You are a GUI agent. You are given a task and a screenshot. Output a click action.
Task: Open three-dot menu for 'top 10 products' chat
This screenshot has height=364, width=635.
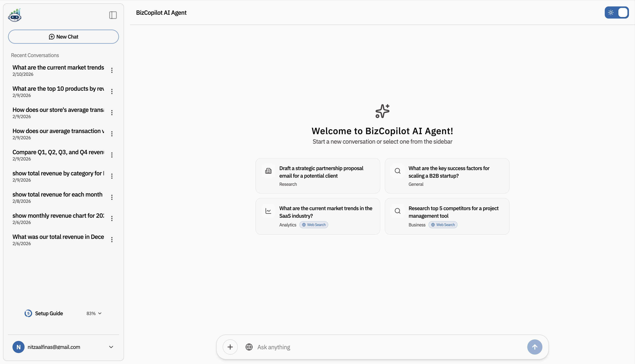(112, 91)
